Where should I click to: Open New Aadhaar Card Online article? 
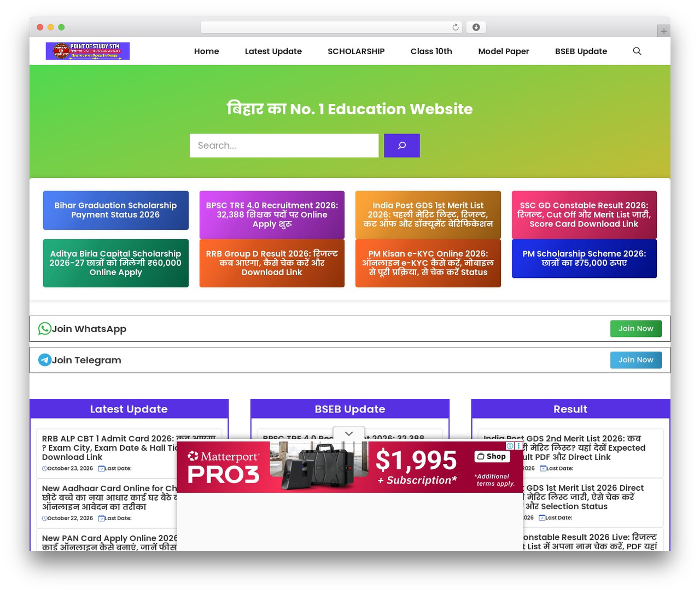tap(109, 497)
